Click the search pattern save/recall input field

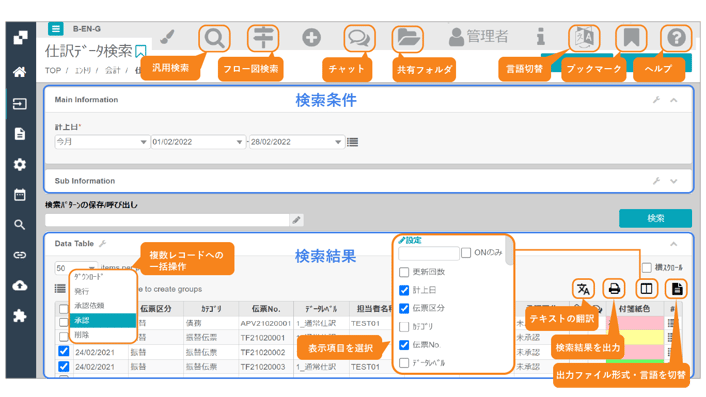pyautogui.click(x=167, y=220)
